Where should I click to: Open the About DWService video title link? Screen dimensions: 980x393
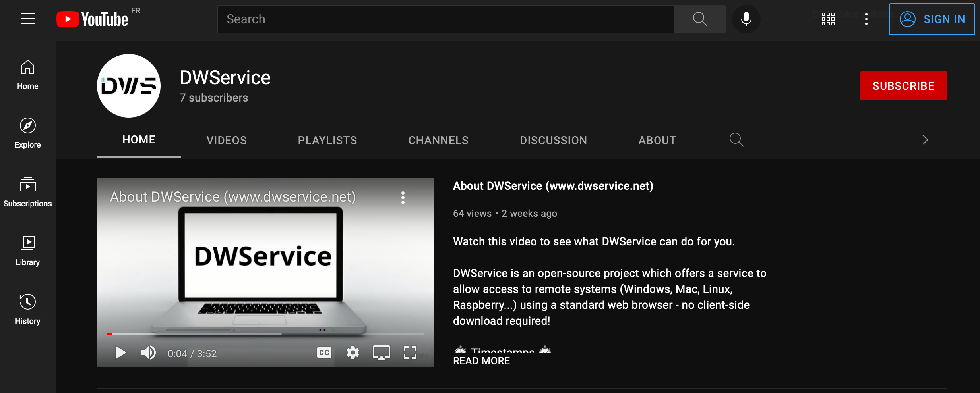coord(553,186)
